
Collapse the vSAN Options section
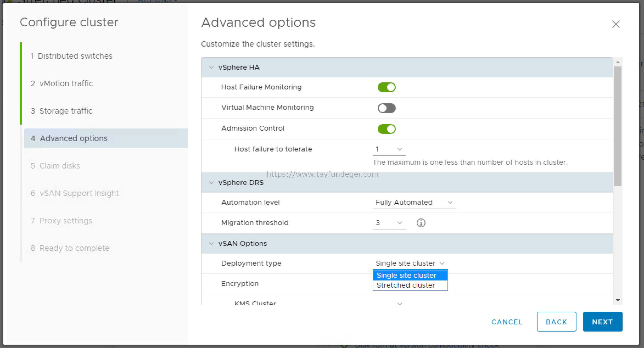pyautogui.click(x=211, y=243)
